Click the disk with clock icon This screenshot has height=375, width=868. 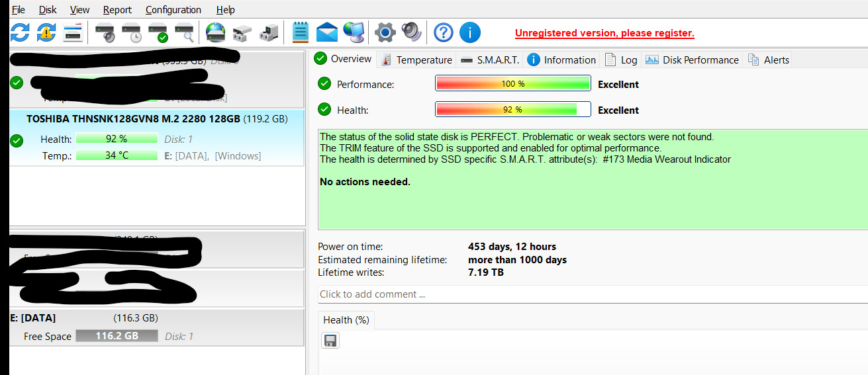(132, 32)
